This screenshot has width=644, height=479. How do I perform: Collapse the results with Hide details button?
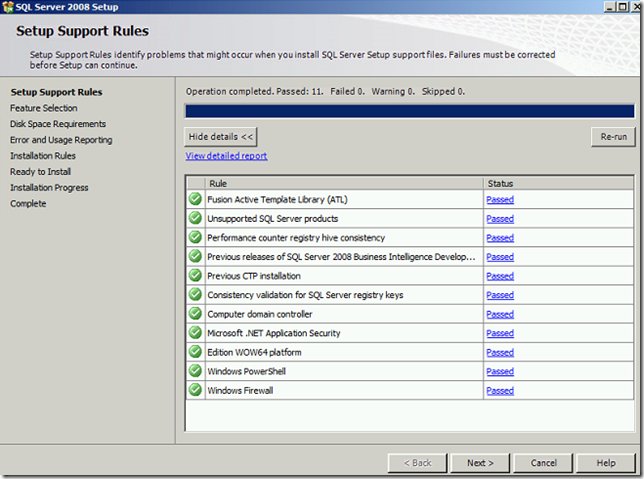tap(221, 137)
